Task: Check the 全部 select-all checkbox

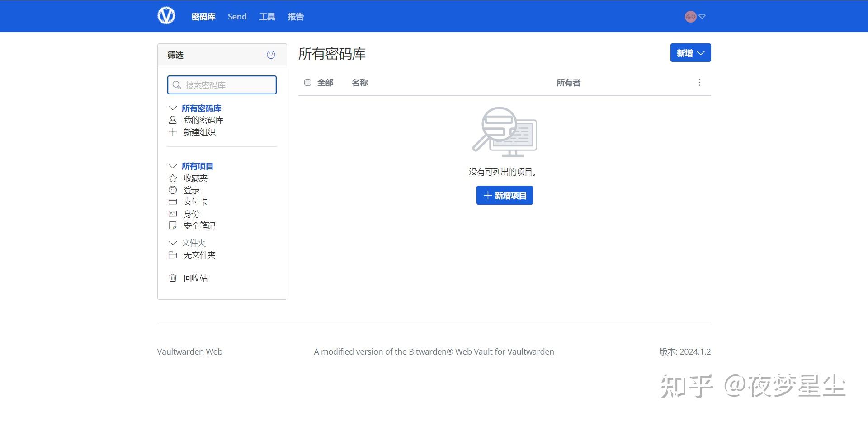Action: click(308, 83)
